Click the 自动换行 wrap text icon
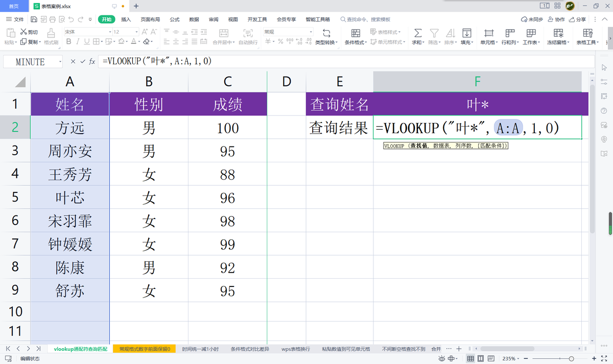This screenshot has width=613, height=364. [x=248, y=33]
